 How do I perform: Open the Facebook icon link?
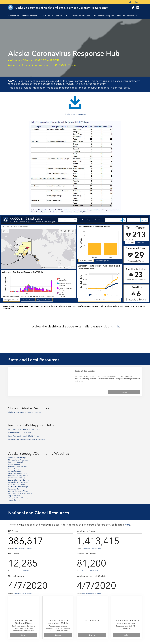[x=138, y=8]
